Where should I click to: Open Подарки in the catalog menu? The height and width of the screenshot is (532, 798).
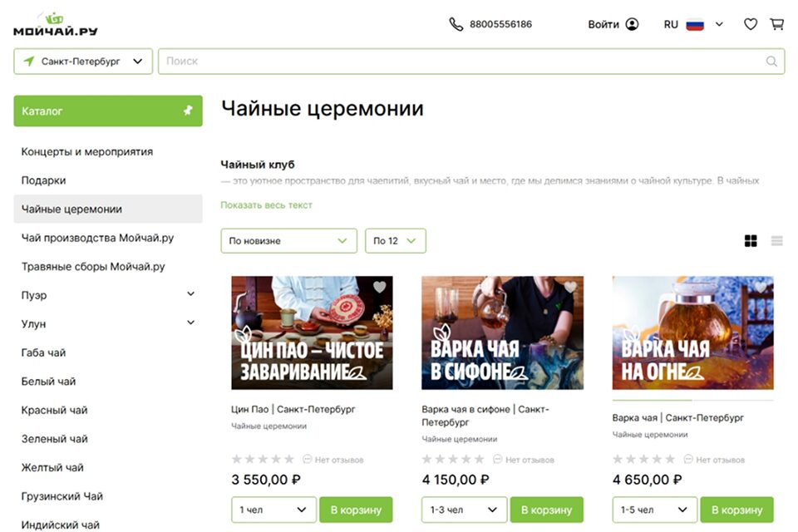coord(43,180)
